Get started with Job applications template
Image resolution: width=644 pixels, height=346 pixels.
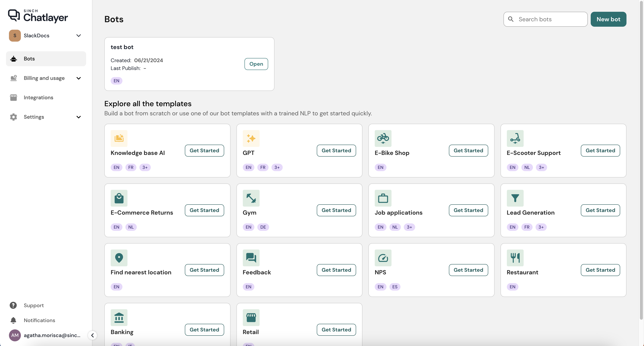(468, 210)
